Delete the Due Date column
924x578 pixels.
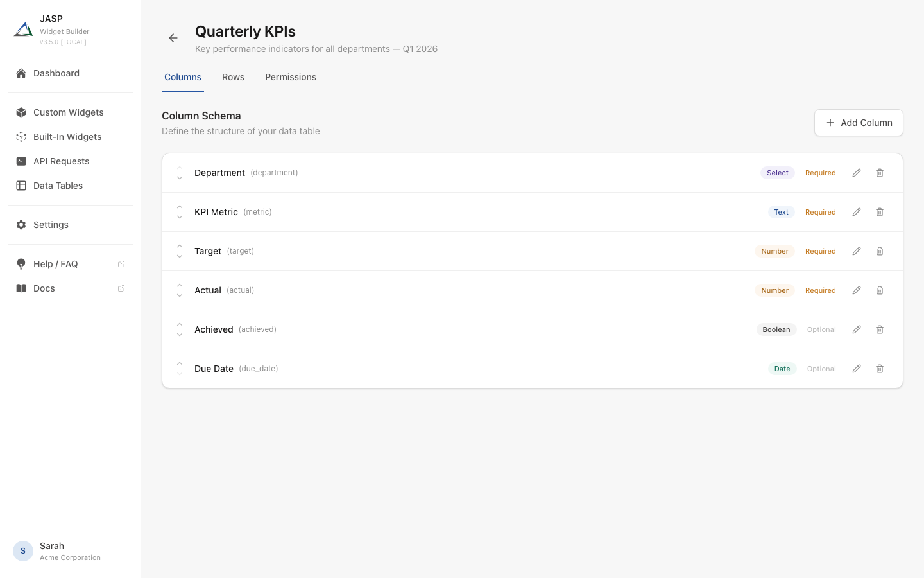click(x=880, y=369)
